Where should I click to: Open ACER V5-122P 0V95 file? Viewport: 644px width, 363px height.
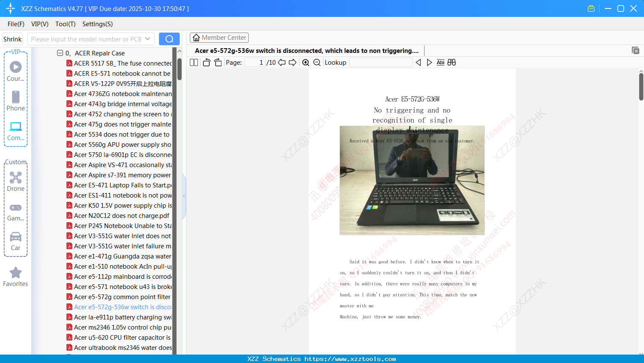coord(119,84)
